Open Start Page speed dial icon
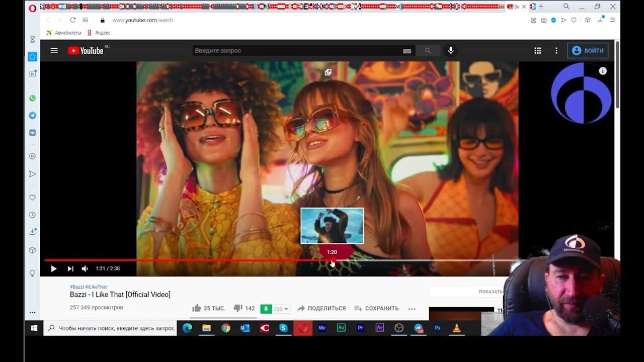The image size is (644, 362). click(x=85, y=20)
